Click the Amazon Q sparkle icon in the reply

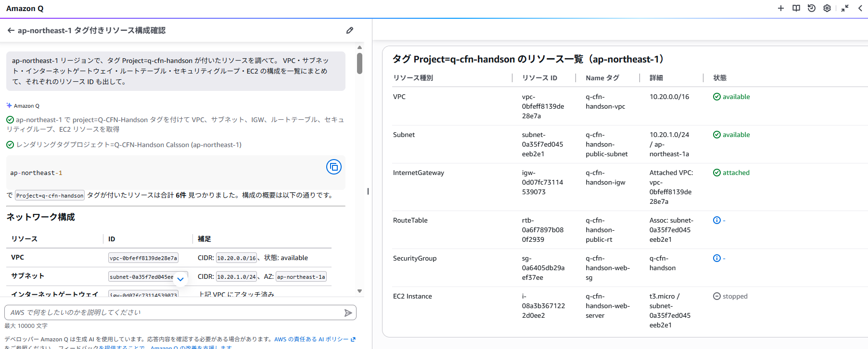[9, 105]
